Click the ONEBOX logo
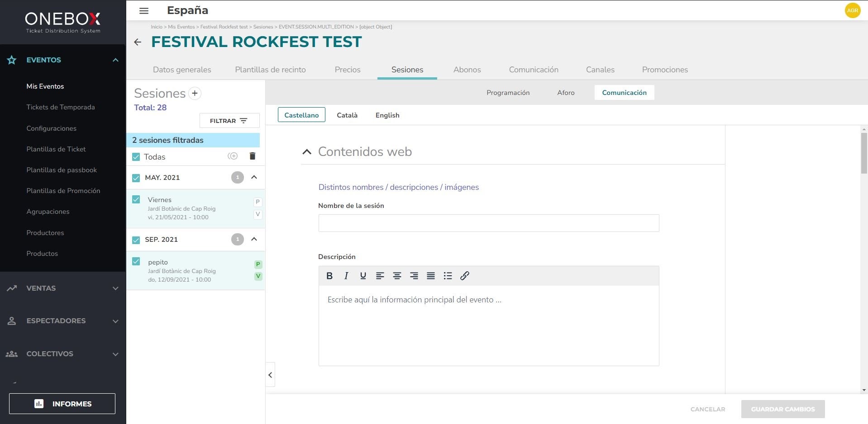868x424 pixels. point(63,22)
